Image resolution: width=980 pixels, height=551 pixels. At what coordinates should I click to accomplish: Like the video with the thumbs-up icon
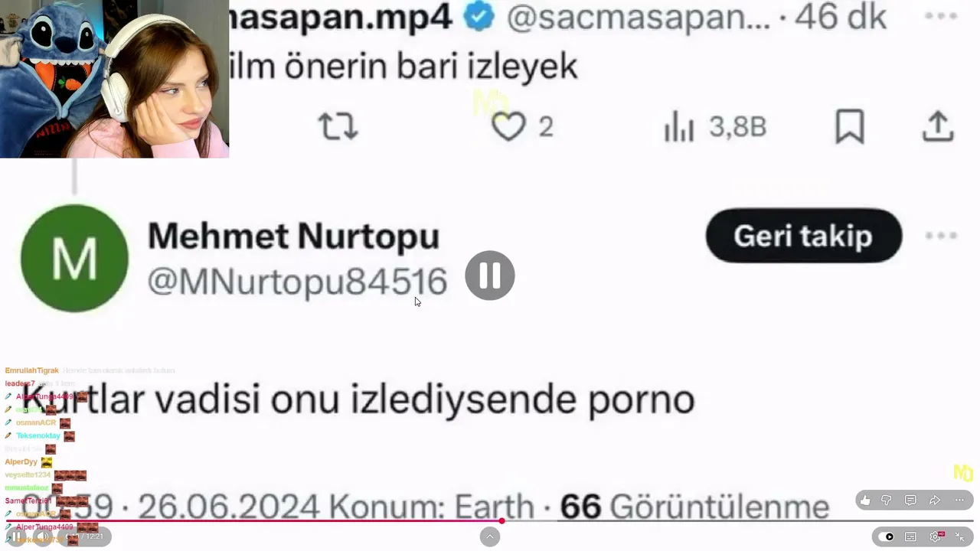[865, 500]
